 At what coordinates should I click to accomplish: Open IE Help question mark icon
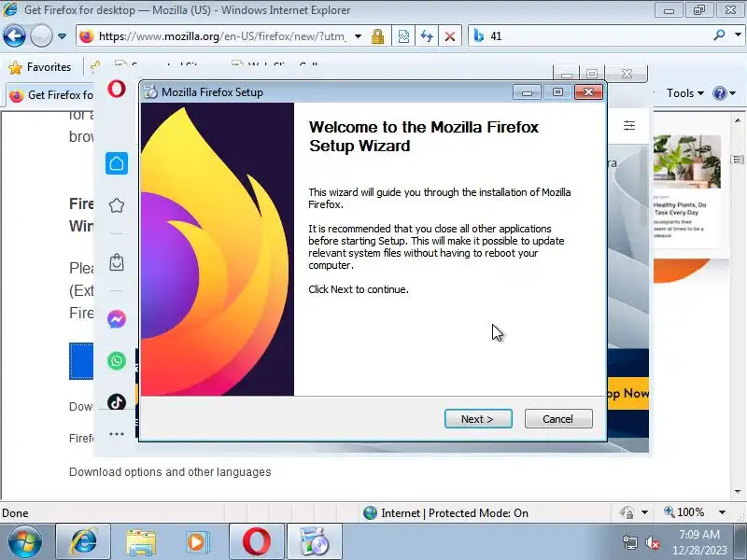[x=719, y=93]
